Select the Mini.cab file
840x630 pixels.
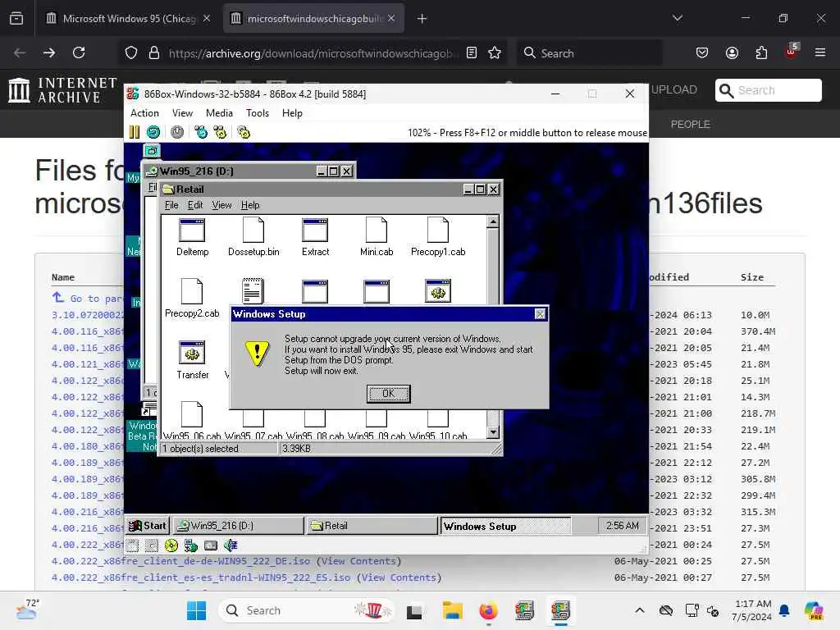click(x=377, y=237)
